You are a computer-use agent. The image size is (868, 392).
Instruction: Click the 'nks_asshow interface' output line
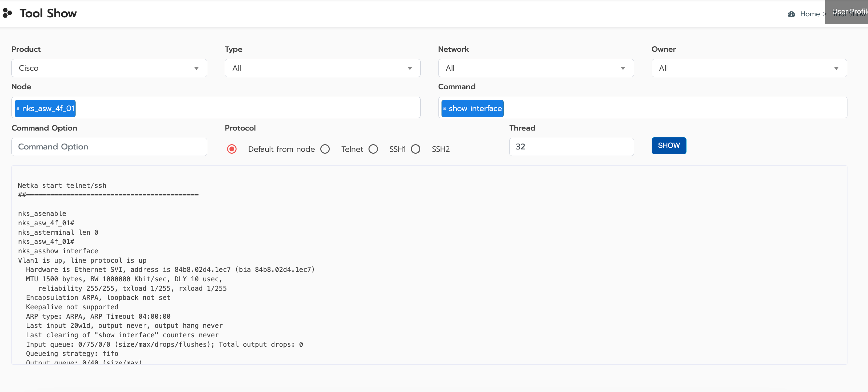(58, 251)
